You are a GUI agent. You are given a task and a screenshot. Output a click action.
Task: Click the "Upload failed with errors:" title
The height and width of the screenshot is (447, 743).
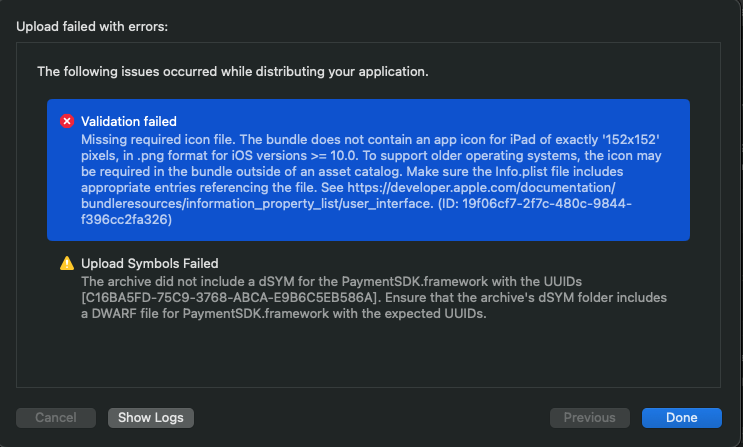pyautogui.click(x=92, y=27)
